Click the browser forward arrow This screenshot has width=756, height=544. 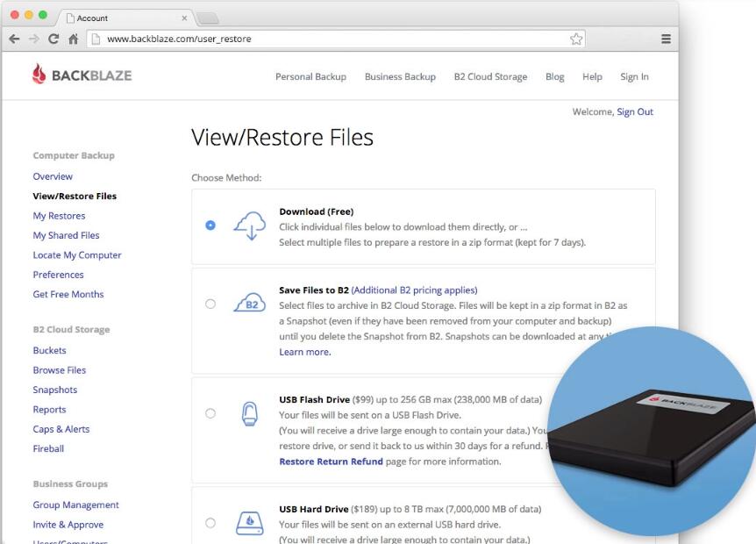33,39
